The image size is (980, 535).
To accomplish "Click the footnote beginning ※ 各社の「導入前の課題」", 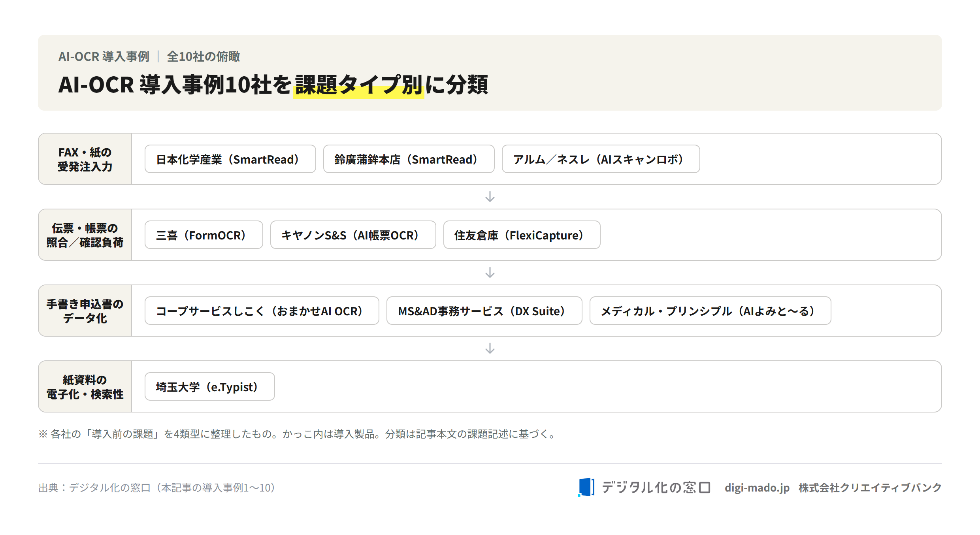I will 297,434.
